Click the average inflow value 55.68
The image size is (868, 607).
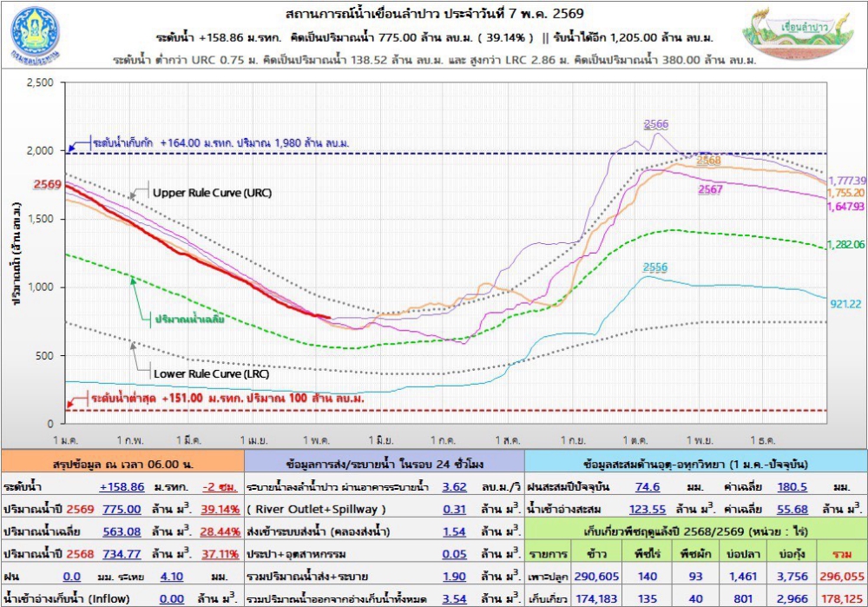[792, 509]
